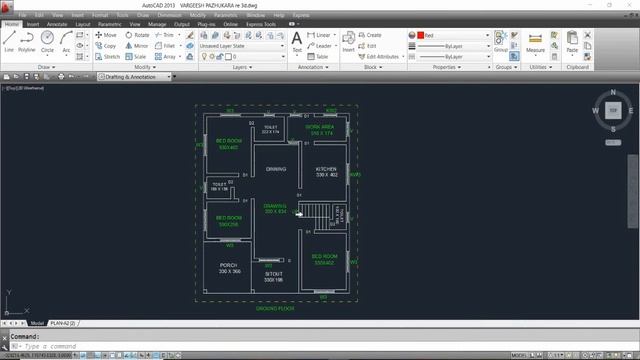The width and height of the screenshot is (640, 360).
Task: Select the Line drawing tool
Action: click(x=9, y=42)
